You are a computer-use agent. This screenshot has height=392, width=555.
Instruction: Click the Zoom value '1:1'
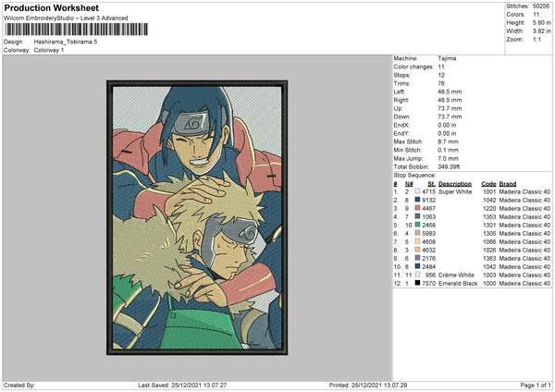(536, 39)
